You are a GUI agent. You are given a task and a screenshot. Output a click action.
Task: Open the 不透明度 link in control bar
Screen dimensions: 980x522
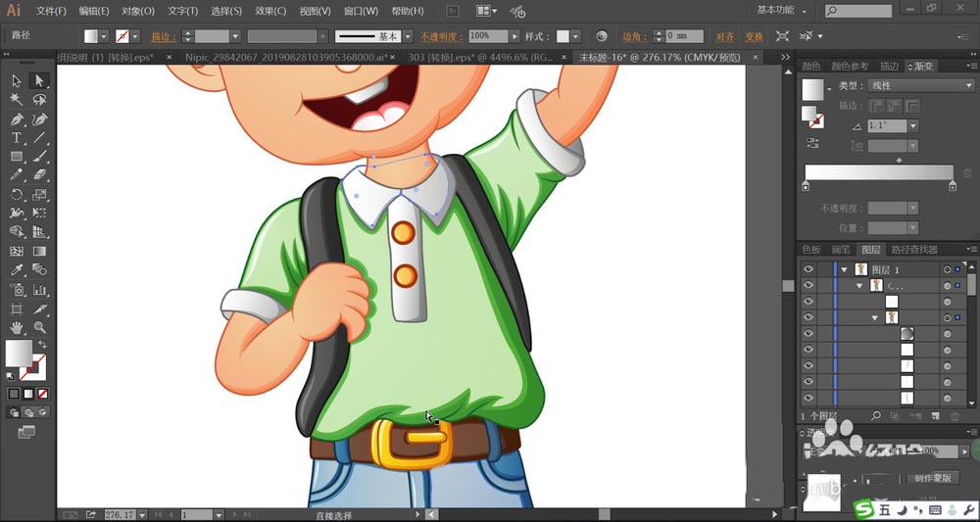[x=443, y=36]
